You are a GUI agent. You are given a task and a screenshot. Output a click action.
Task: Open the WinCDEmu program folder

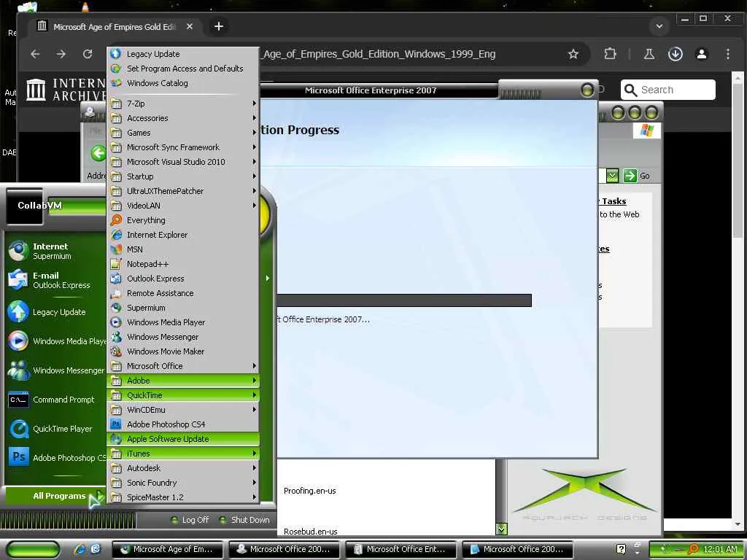click(183, 410)
